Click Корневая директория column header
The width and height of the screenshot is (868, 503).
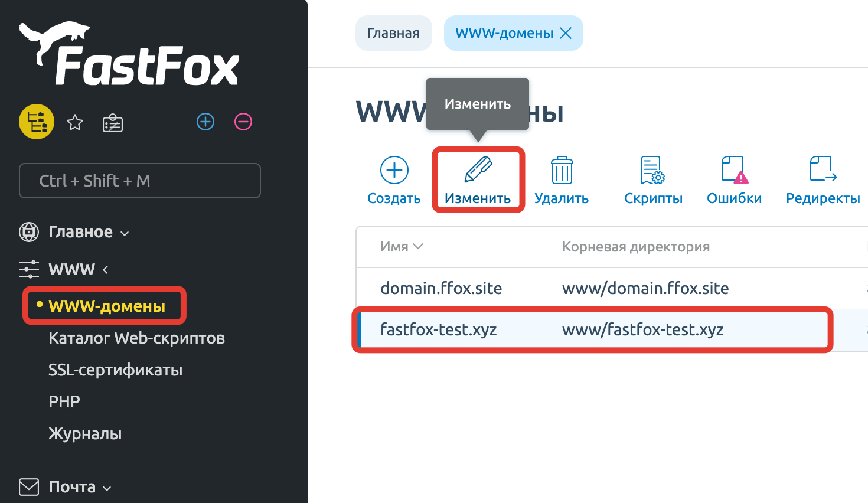click(636, 247)
